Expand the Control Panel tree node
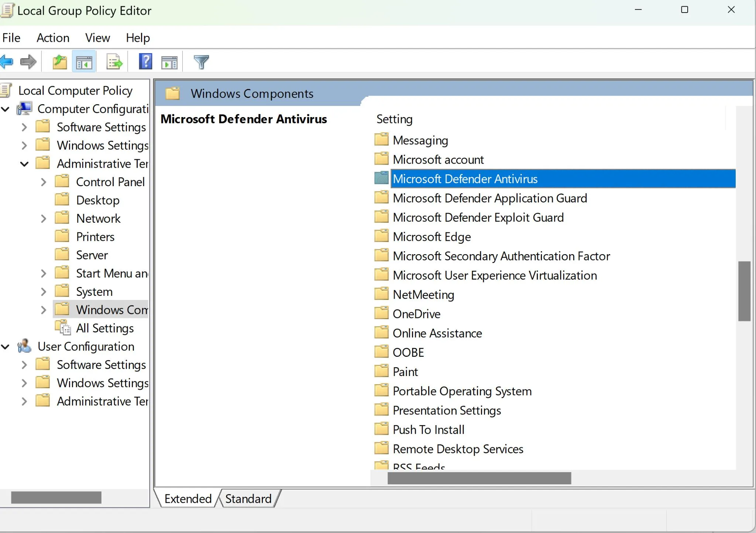The height and width of the screenshot is (533, 756). point(43,182)
